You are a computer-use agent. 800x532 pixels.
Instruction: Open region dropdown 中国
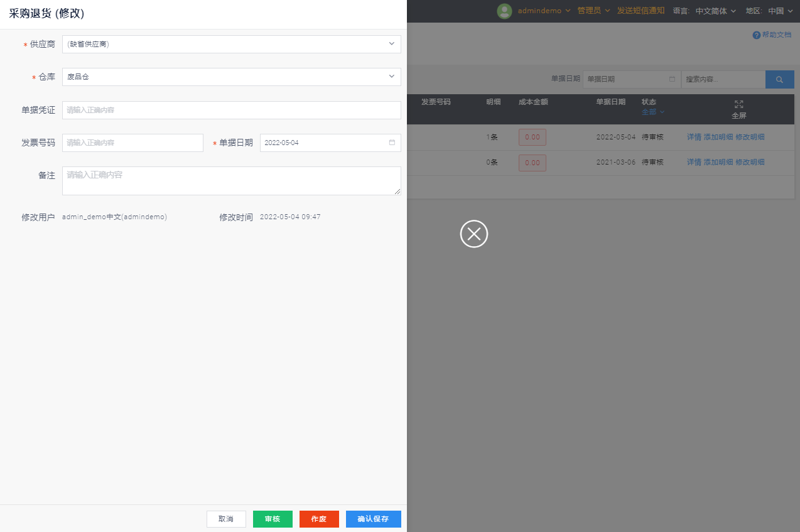781,11
